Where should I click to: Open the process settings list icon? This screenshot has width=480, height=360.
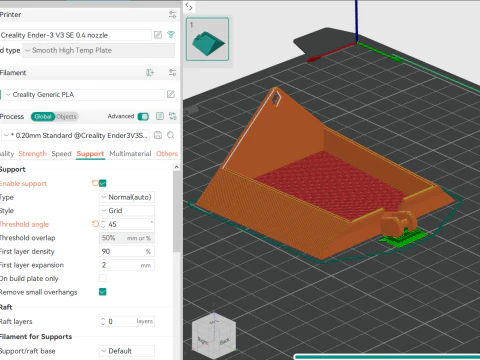pyautogui.click(x=160, y=116)
